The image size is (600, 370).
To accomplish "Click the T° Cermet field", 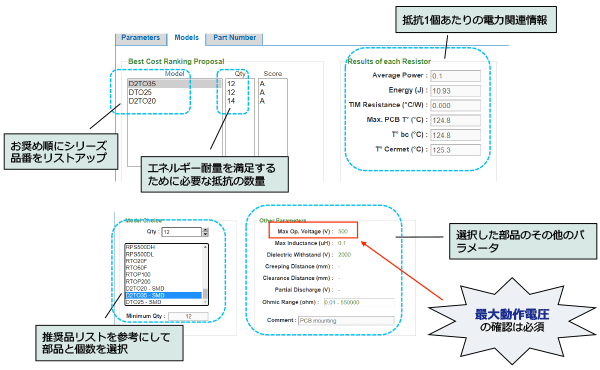I will point(455,150).
